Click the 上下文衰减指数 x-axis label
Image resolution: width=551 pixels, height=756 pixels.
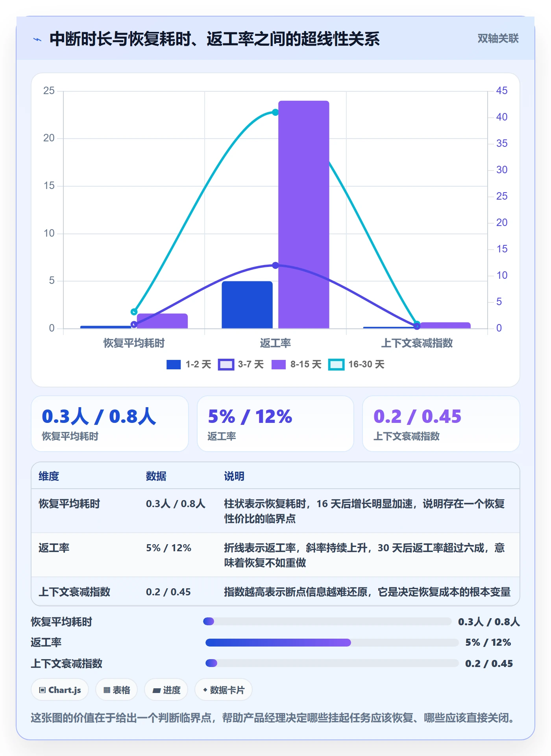(x=417, y=343)
